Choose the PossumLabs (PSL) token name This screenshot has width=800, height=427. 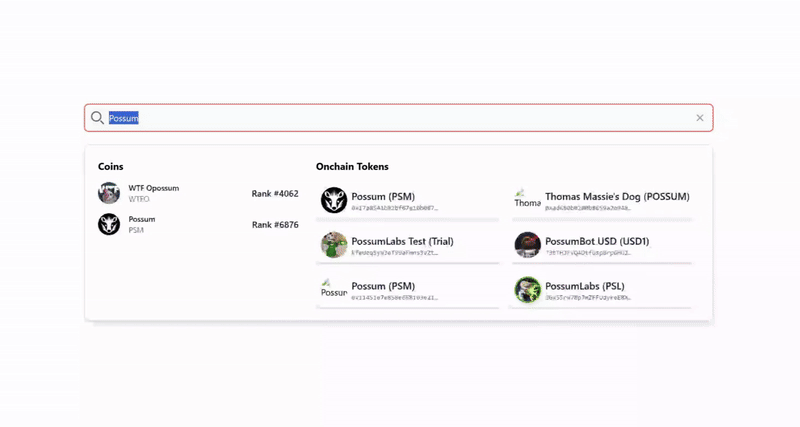coord(585,286)
